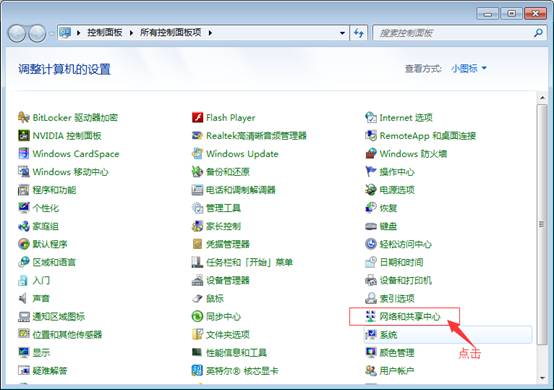Click 位置和其他传感器 link
Viewport: 554px width, 390px height.
(x=67, y=334)
